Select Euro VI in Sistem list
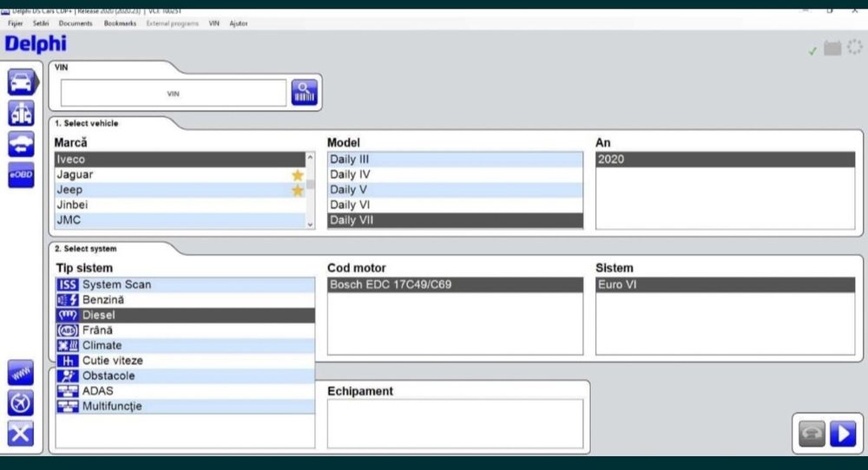 [725, 284]
